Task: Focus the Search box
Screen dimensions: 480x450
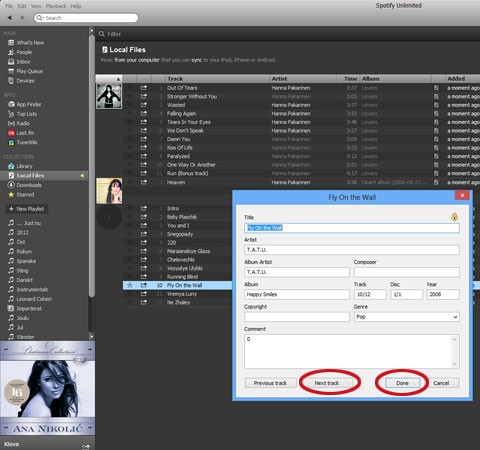Action: tap(86, 18)
